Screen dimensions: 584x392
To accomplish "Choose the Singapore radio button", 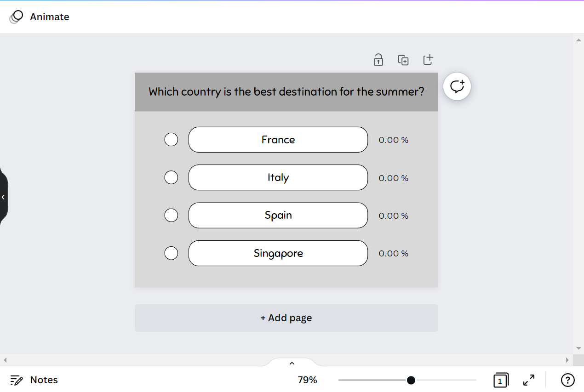I will (171, 253).
